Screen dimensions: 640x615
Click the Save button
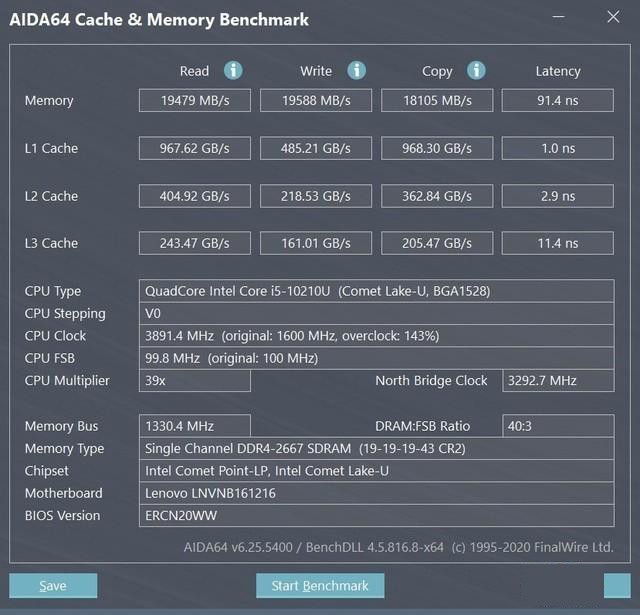[x=53, y=586]
